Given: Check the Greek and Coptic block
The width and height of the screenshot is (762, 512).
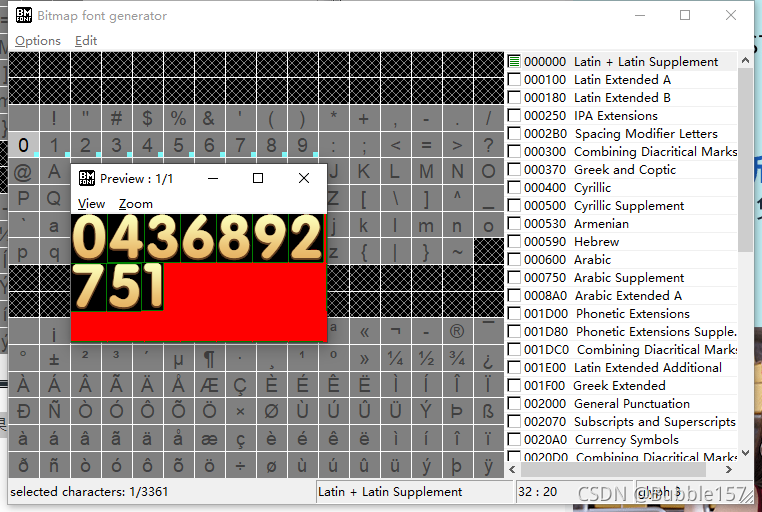Looking at the screenshot, I should [514, 170].
